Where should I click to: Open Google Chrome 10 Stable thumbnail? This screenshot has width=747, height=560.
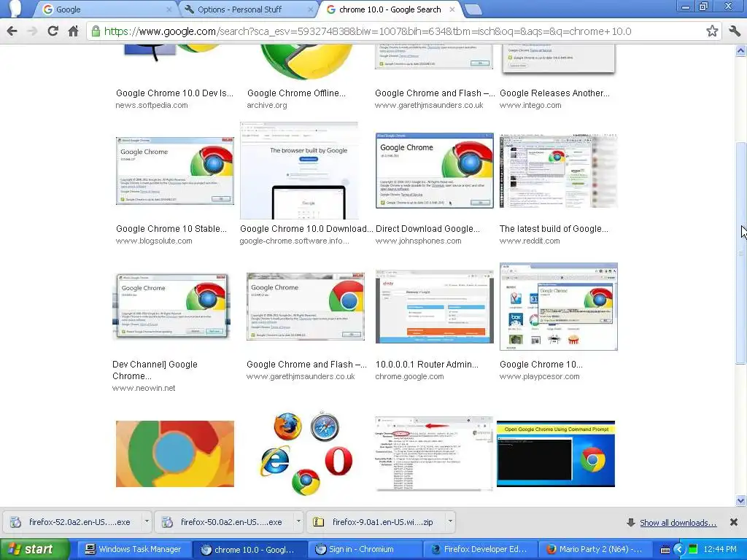coord(175,171)
